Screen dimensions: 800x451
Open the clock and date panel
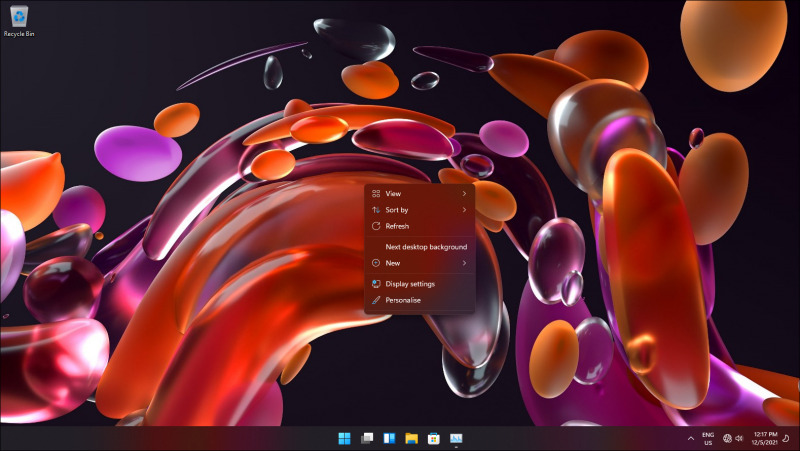(x=763, y=438)
